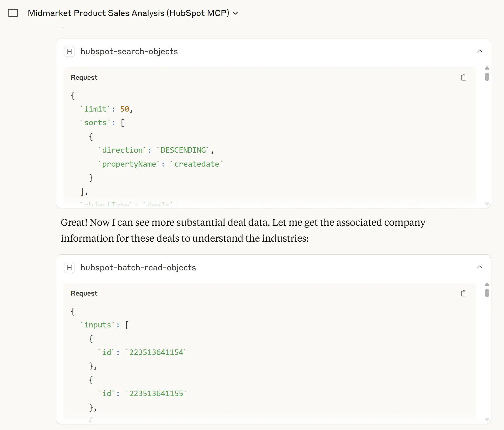This screenshot has width=504, height=430.
Task: Click the panel icon left of the conversation title
Action: point(13,13)
